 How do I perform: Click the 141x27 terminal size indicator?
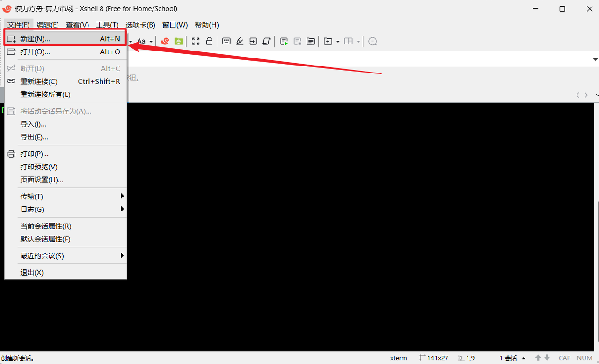click(434, 358)
